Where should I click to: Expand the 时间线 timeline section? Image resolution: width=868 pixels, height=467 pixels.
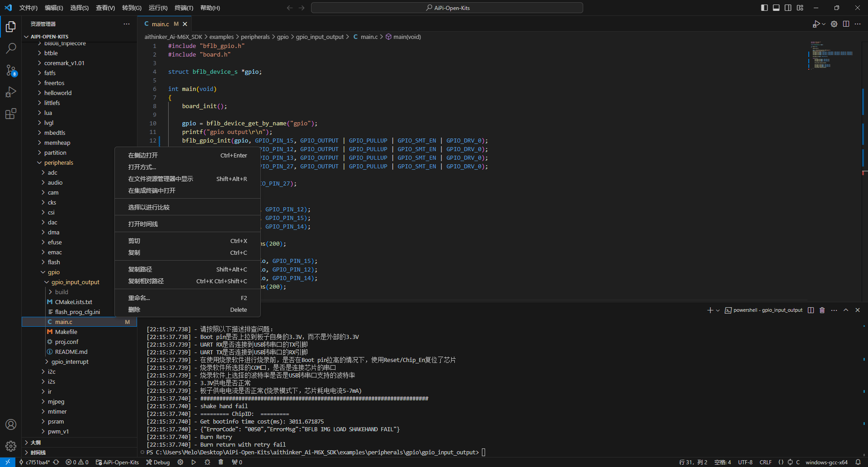79,452
